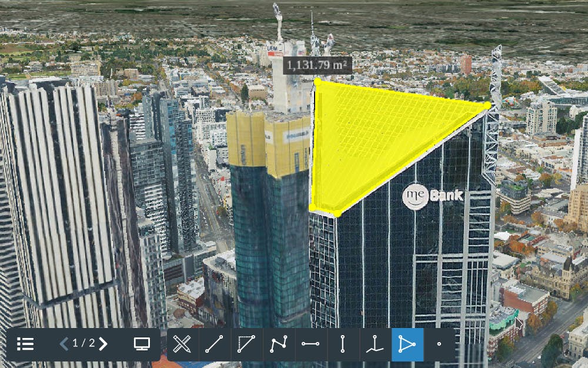Click the top-left vertex of yellow polygon

[318, 81]
